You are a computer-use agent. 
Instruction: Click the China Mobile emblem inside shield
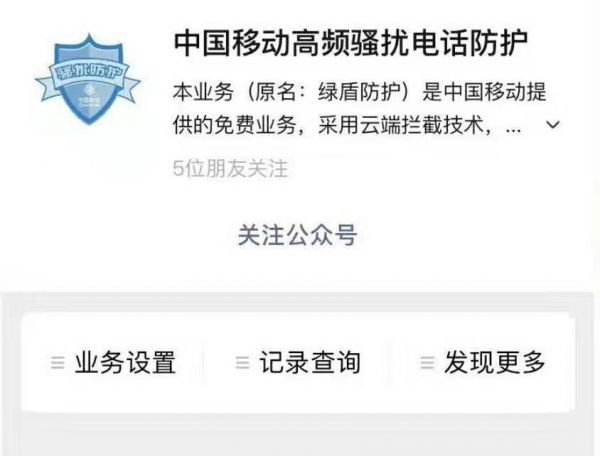coord(89,96)
